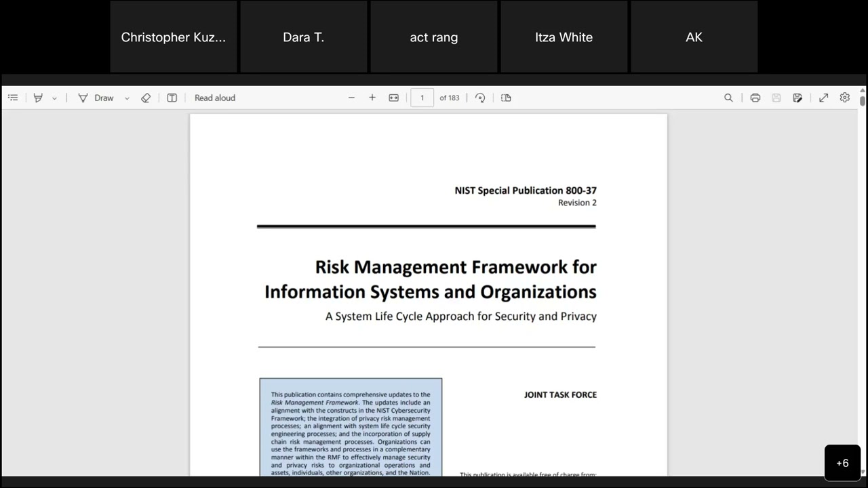This screenshot has height=488, width=868.
Task: Select Itza White participant tile
Action: click(x=564, y=37)
